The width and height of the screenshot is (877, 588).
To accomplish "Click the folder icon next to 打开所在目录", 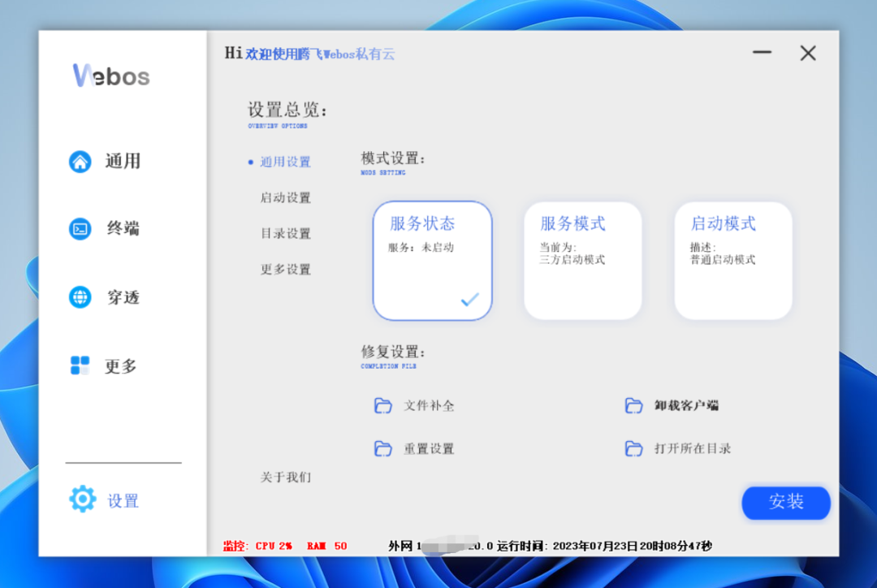I will [633, 448].
